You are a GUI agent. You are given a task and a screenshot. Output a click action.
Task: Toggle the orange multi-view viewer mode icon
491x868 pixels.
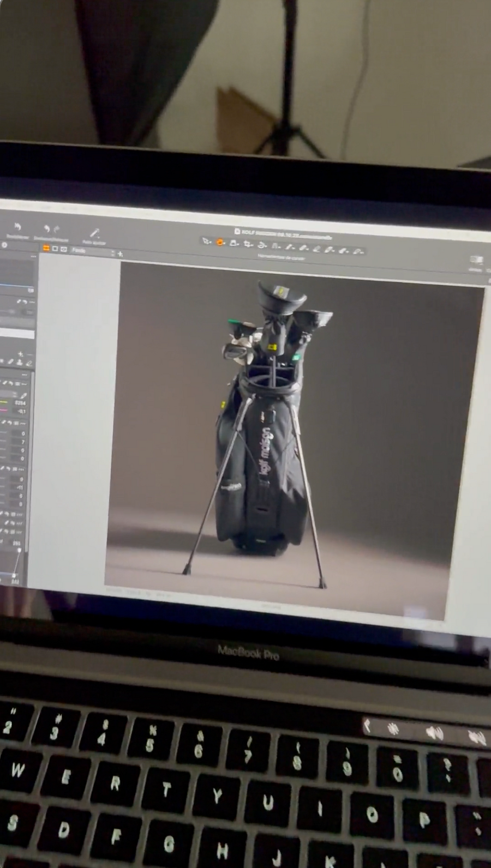(46, 248)
